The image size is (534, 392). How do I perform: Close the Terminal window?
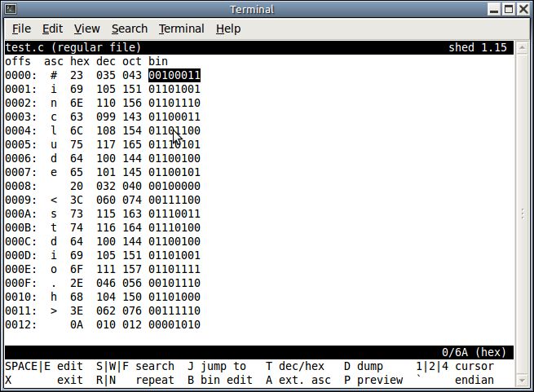point(523,9)
